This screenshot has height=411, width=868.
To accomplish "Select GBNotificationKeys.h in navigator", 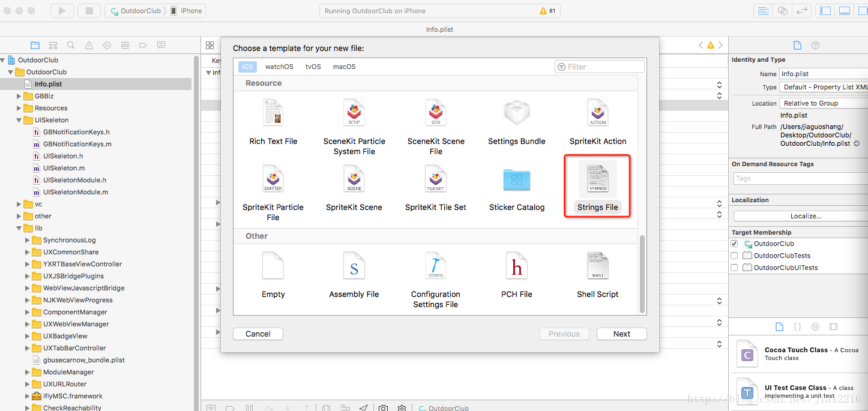I will pos(76,132).
